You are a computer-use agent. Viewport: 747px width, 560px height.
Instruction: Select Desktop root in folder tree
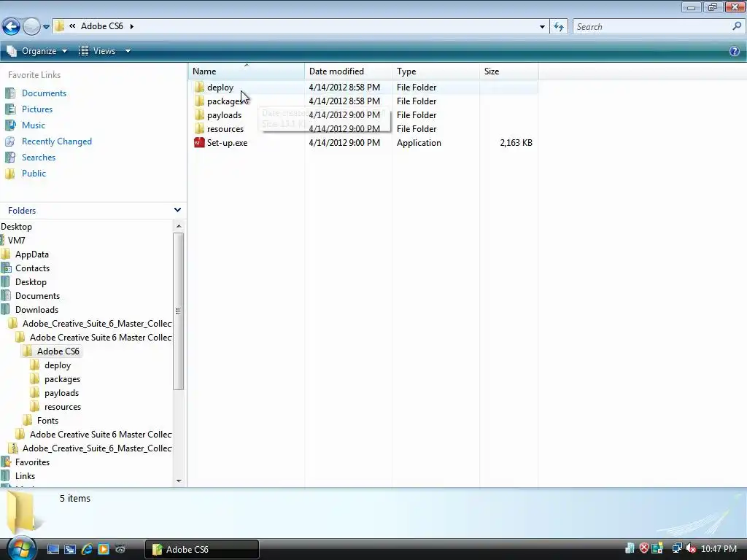click(x=16, y=227)
